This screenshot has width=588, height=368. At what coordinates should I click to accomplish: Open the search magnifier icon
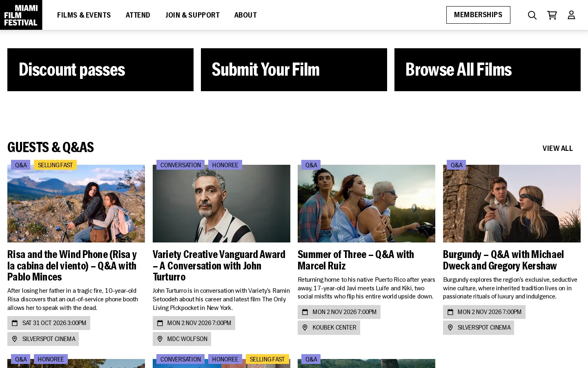(x=532, y=15)
